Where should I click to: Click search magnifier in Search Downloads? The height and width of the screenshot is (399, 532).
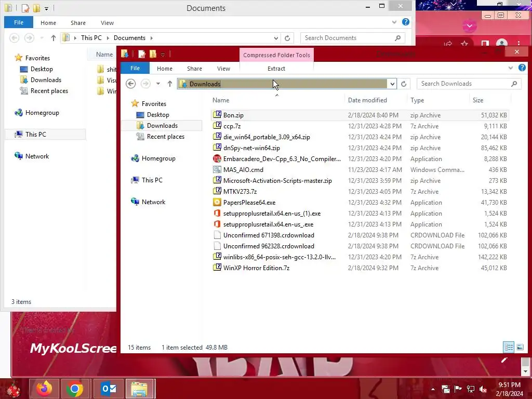514,84
